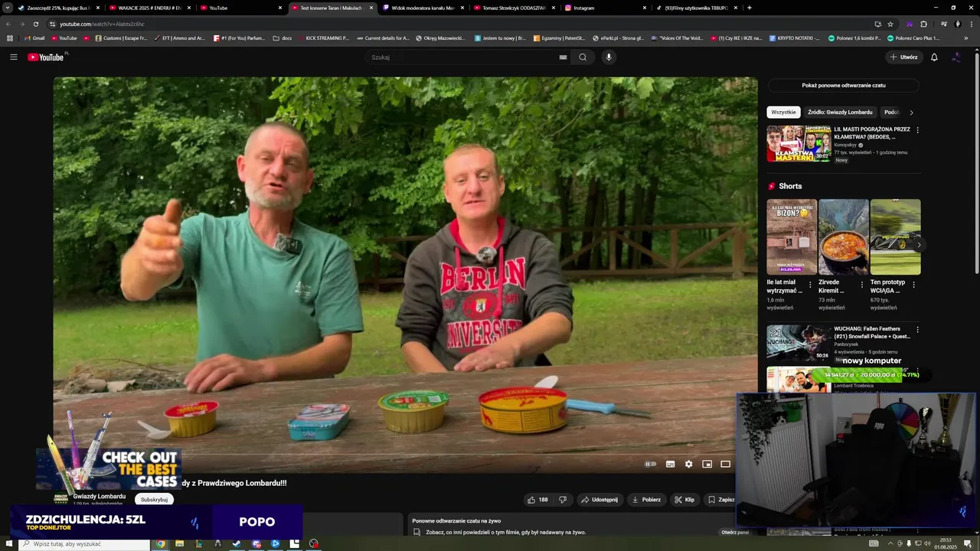Open the video player settings gear
Screen dimensions: 980x551
[688, 464]
